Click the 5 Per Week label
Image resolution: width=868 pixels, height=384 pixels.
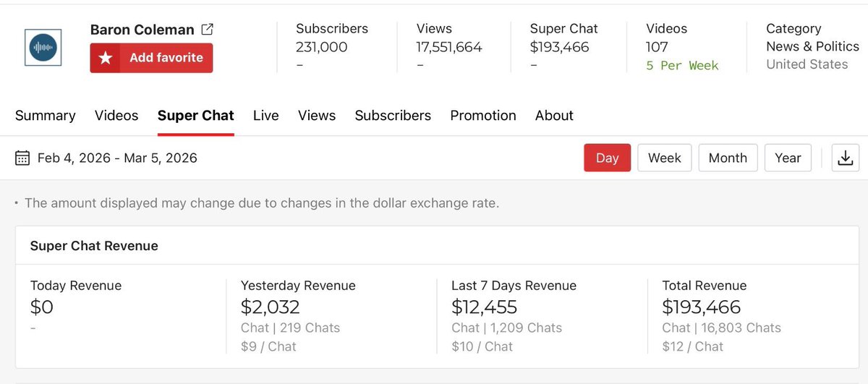point(682,65)
